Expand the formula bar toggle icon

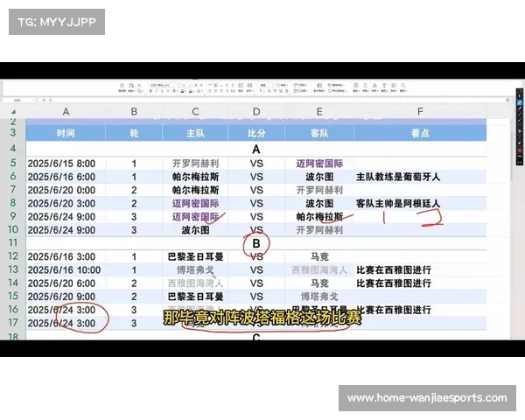pyautogui.click(x=507, y=100)
